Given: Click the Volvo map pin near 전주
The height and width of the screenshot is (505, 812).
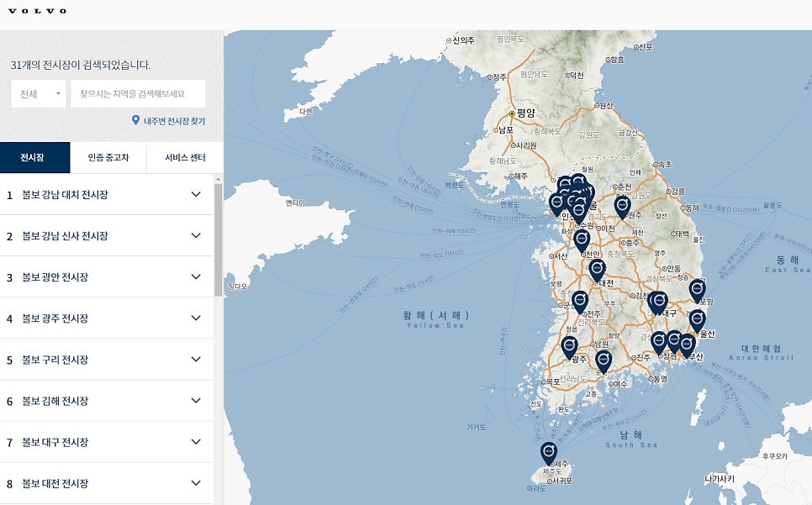Looking at the screenshot, I should [x=579, y=301].
